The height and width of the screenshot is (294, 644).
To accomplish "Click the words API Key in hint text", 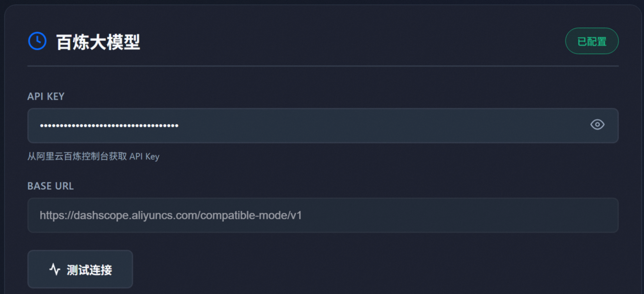I will (144, 157).
